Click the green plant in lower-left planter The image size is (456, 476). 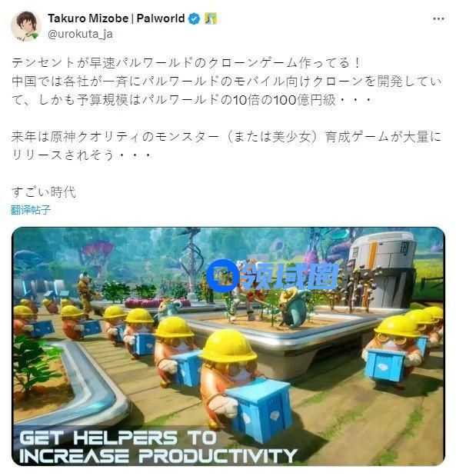[33, 361]
